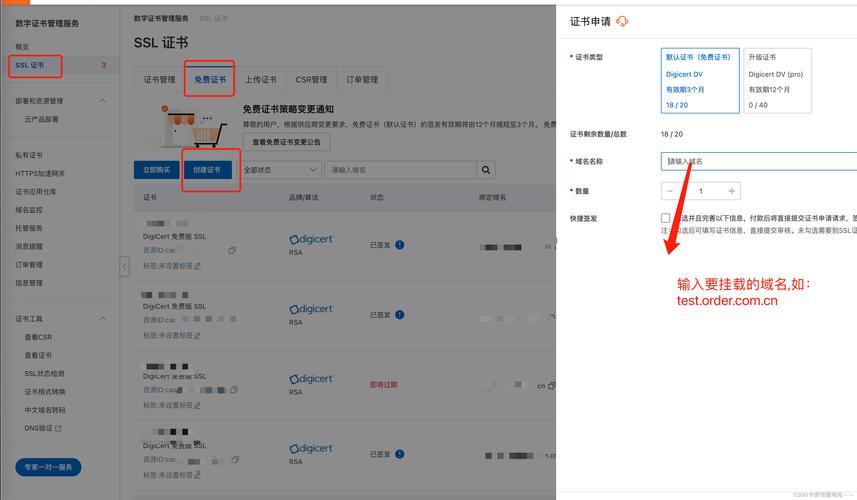Viewport: 857px width, 500px height.
Task: Increase quantity with the plus button
Action: [x=731, y=191]
